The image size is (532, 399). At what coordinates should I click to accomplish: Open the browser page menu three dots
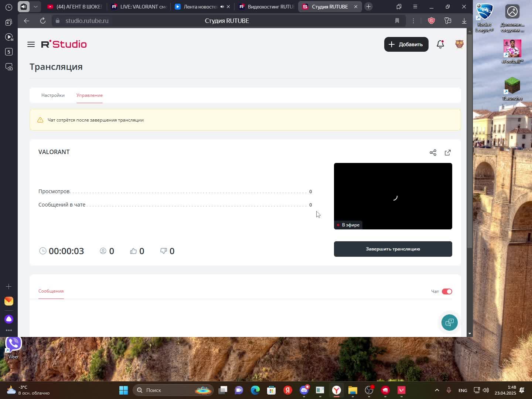(x=413, y=21)
